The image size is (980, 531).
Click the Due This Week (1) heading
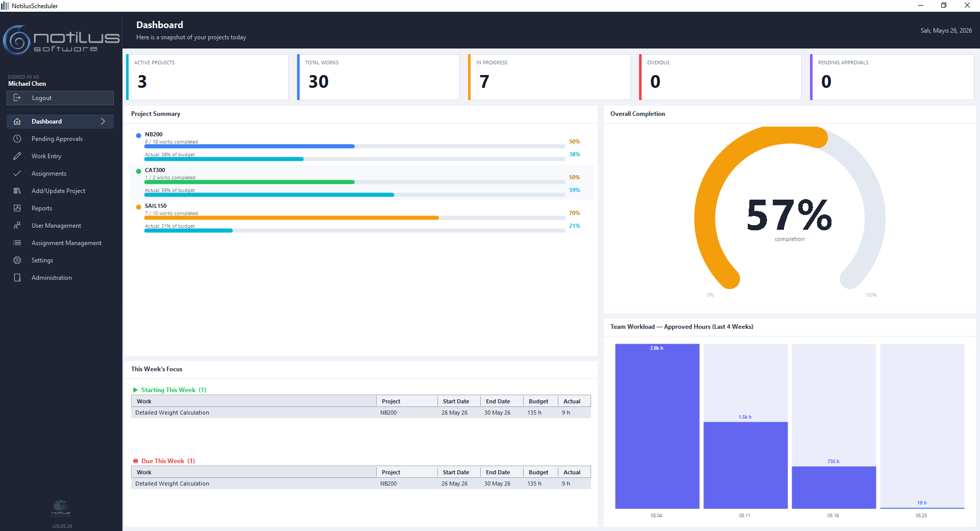pos(168,461)
